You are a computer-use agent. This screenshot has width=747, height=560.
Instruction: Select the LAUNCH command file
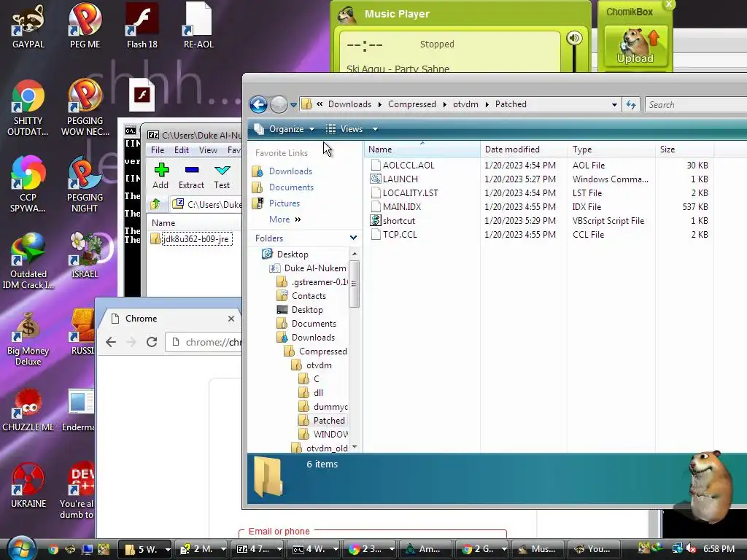pyautogui.click(x=400, y=179)
